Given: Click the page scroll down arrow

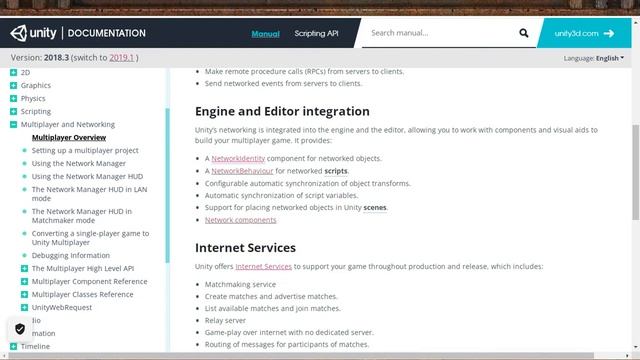Looking at the screenshot, I should click(636, 347).
